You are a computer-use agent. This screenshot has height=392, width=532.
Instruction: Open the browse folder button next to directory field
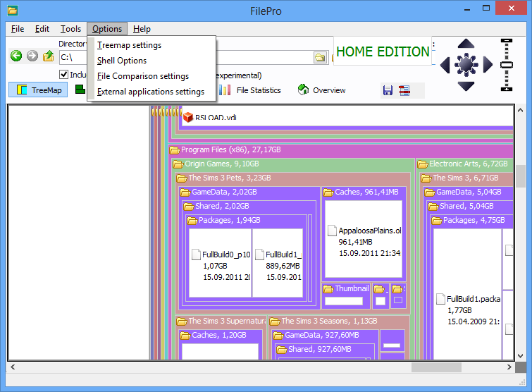pyautogui.click(x=320, y=57)
